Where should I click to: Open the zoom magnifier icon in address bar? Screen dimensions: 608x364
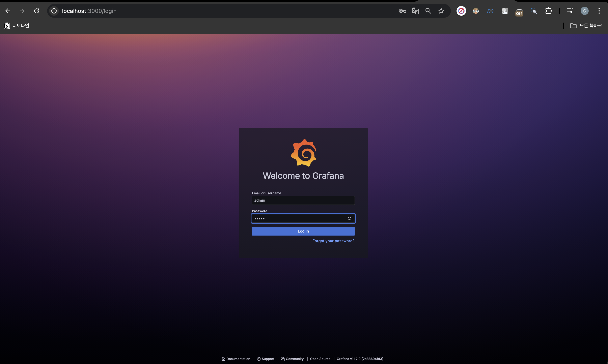click(428, 11)
